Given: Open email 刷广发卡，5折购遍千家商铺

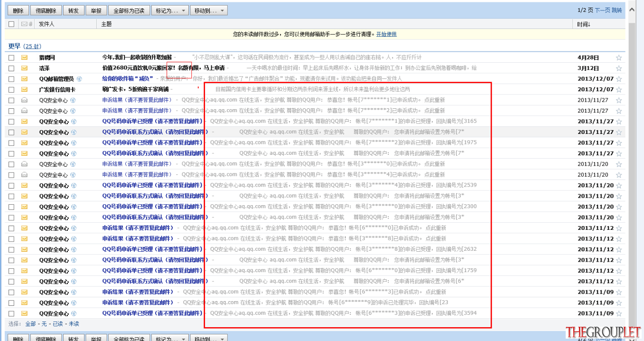Looking at the screenshot, I should [x=135, y=90].
